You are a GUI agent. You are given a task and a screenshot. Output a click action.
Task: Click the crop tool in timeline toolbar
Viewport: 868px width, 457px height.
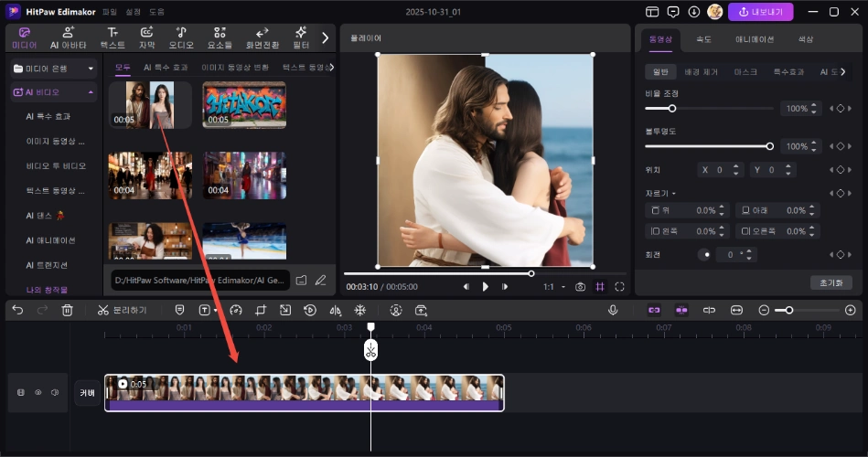261,311
